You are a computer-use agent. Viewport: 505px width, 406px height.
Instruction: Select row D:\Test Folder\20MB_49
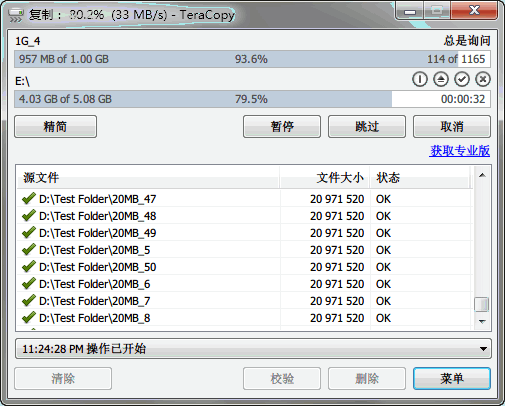(x=245, y=233)
